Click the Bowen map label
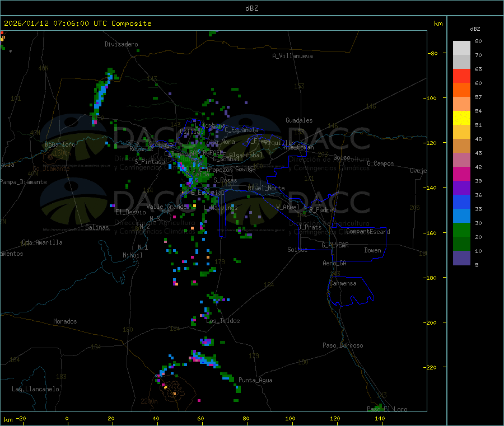Viewport: 504px width, 426px height. [372, 250]
